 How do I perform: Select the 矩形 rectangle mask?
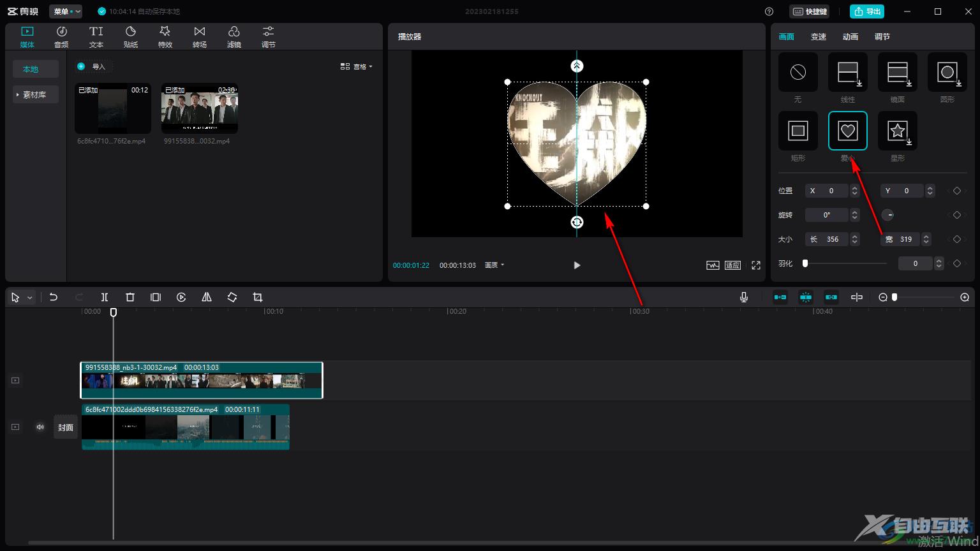[798, 131]
